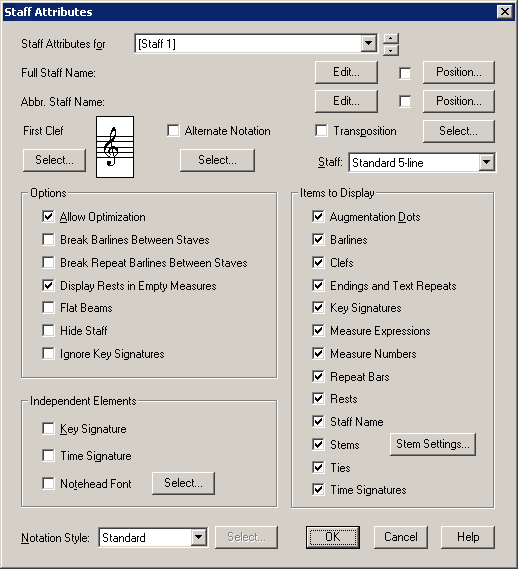Open the Help button
This screenshot has height=569, width=518.
468,537
